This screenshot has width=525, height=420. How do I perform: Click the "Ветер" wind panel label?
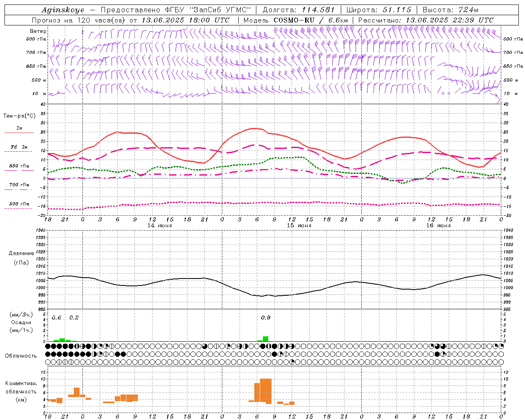[x=38, y=31]
